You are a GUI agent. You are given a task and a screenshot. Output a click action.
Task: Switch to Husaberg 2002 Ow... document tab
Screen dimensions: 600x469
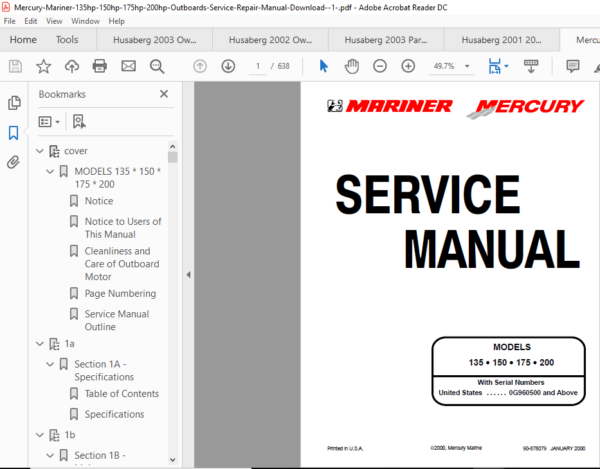tap(270, 40)
